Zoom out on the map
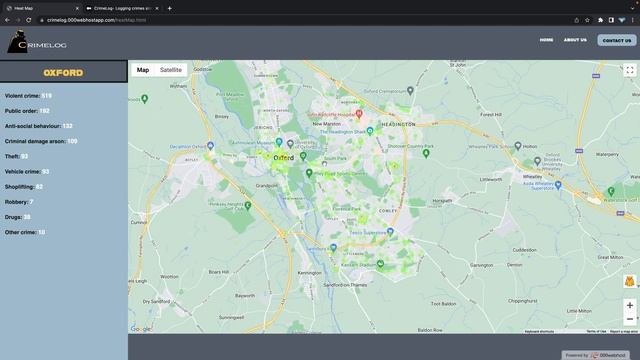This screenshot has height=360, width=640. pos(630,319)
